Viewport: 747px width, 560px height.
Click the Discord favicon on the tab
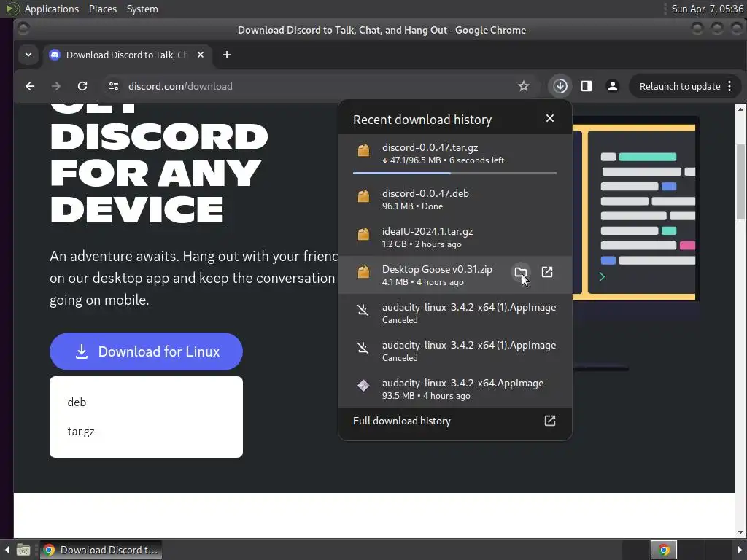click(55, 55)
